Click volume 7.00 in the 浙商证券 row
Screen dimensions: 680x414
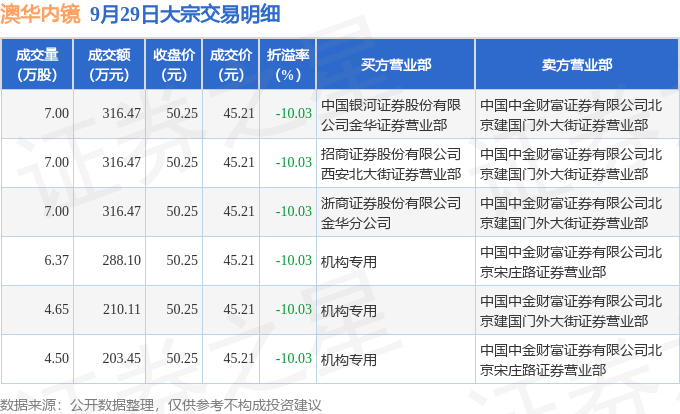coord(56,212)
